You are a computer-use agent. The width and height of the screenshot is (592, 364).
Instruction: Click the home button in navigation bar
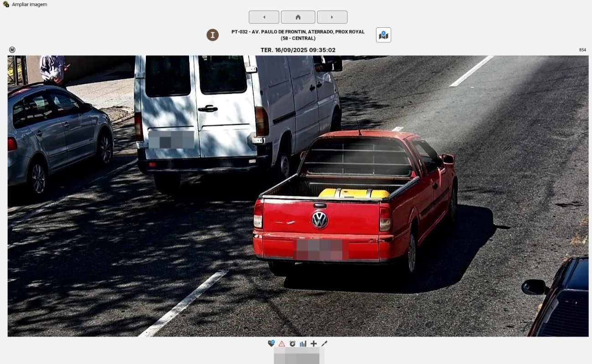[298, 17]
